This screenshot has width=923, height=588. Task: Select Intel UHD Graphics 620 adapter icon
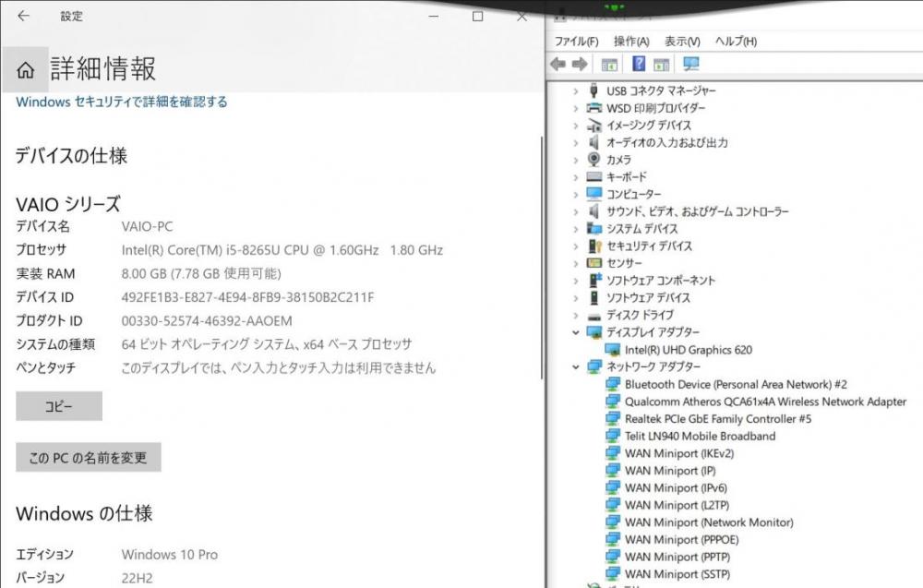[613, 350]
